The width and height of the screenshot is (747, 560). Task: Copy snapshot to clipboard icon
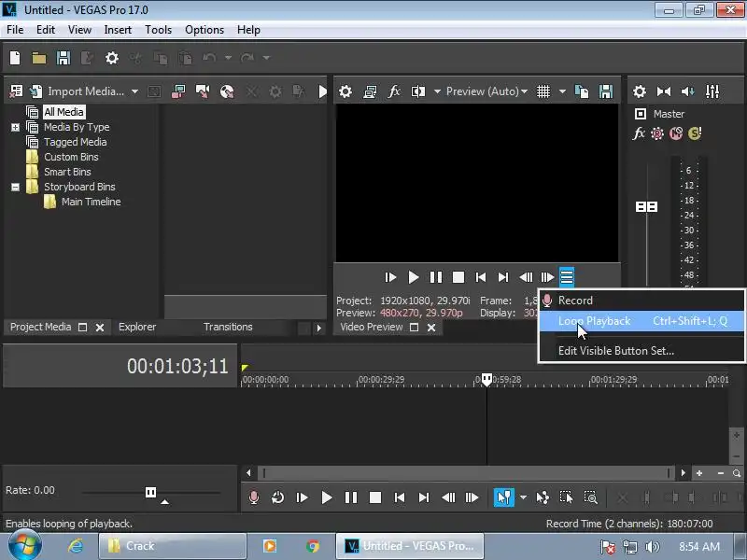(x=582, y=91)
